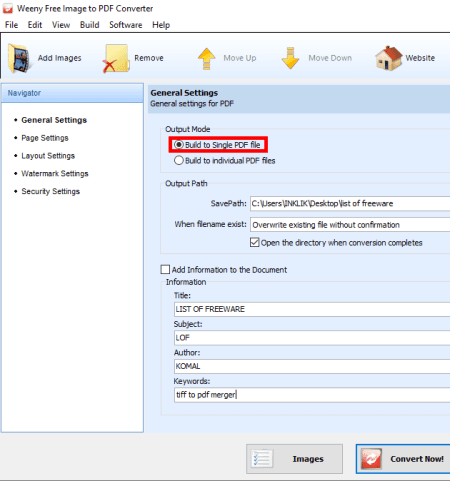This screenshot has height=481, width=450.
Task: Open the Build menu
Action: pos(90,25)
